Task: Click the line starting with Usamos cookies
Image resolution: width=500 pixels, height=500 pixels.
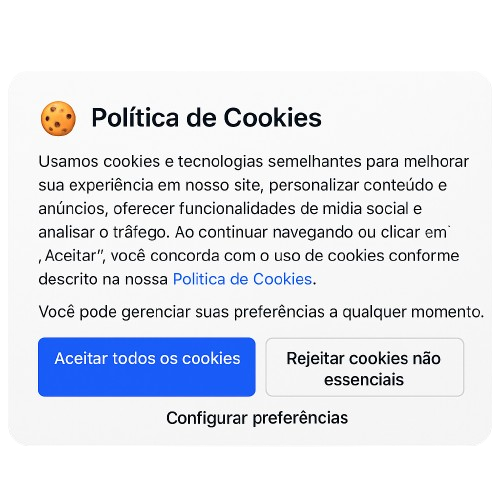Action: pos(254,162)
